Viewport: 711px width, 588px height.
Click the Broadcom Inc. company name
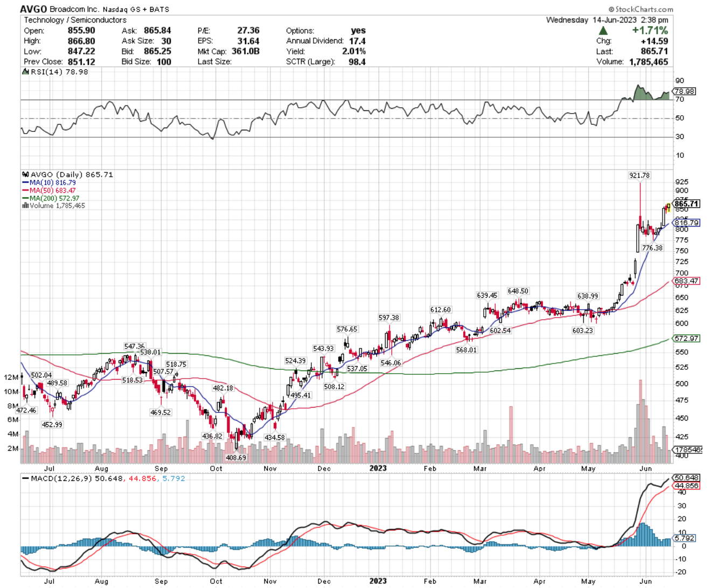[x=75, y=10]
